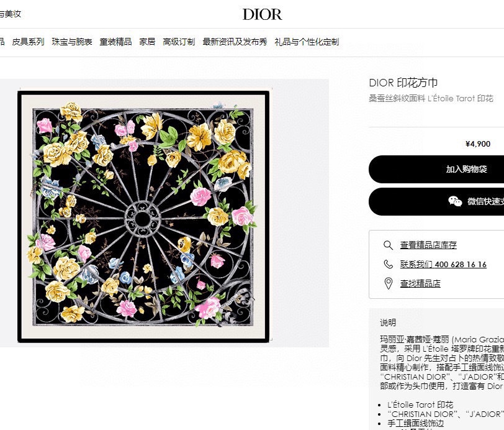
Task: Open the 礼品与个性化定制 menu
Action: (x=307, y=42)
